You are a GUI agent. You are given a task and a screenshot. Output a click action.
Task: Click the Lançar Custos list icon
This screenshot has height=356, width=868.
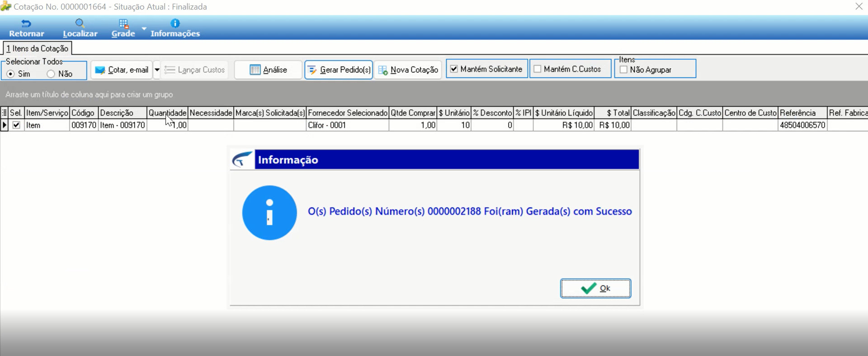[170, 70]
